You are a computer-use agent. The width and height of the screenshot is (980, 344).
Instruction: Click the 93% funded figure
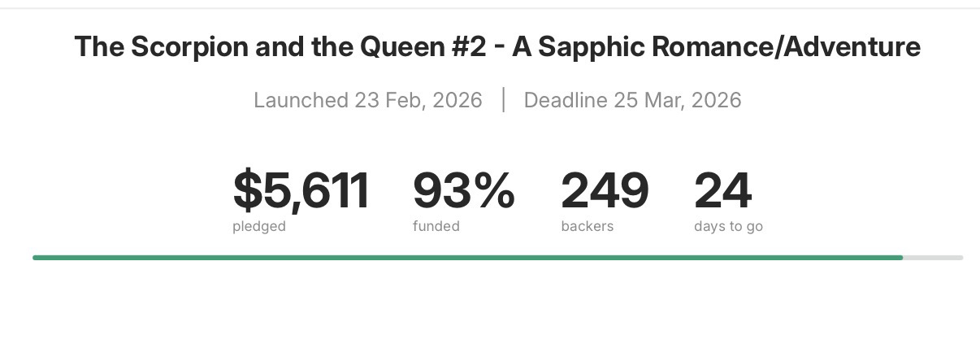(463, 190)
